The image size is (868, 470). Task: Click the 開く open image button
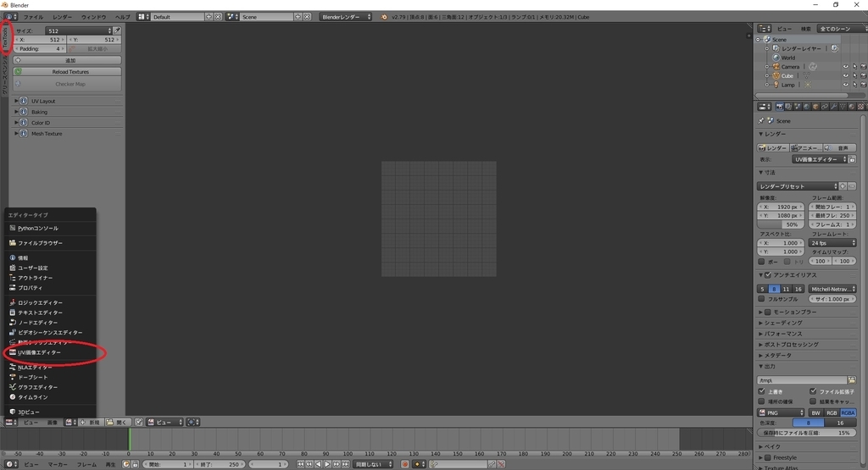coord(117,423)
